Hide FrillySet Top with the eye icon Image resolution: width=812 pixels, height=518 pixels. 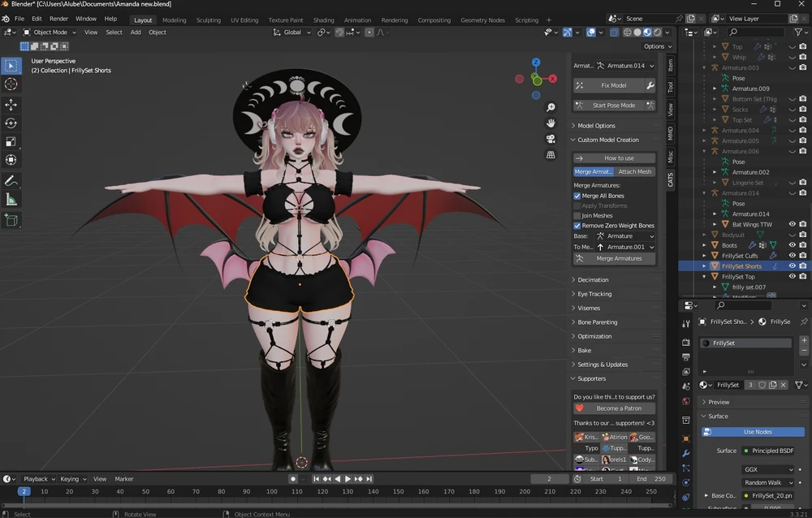792,277
